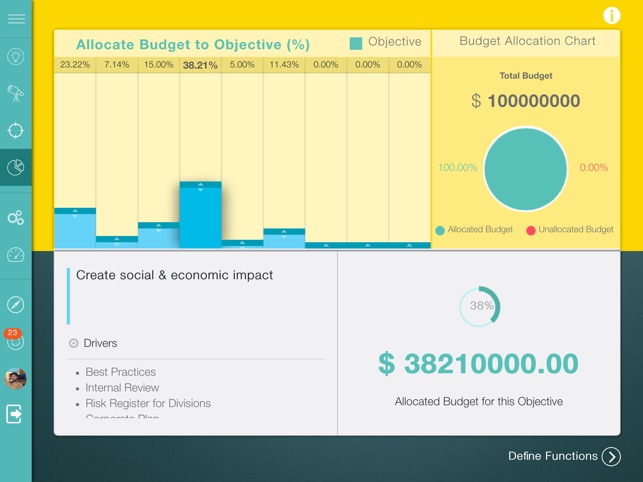Open the gears functions section
643x482 pixels.
[16, 217]
